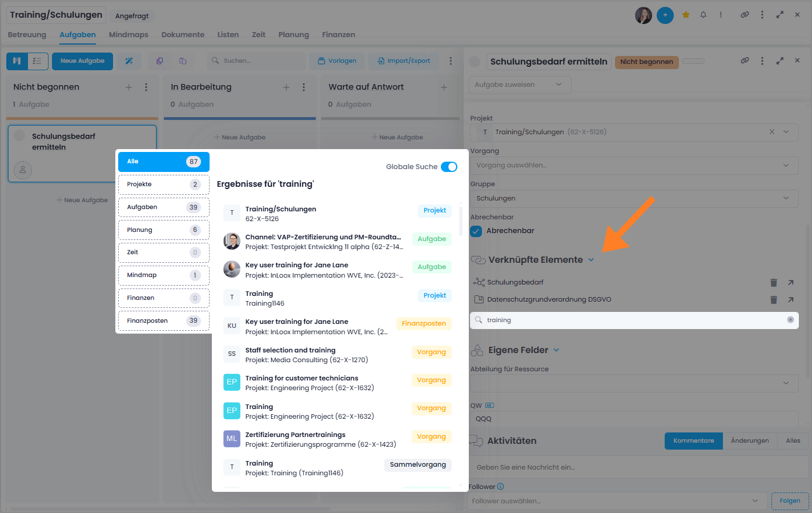Click the Suchen search field
This screenshot has width=812, height=513.
[256, 61]
